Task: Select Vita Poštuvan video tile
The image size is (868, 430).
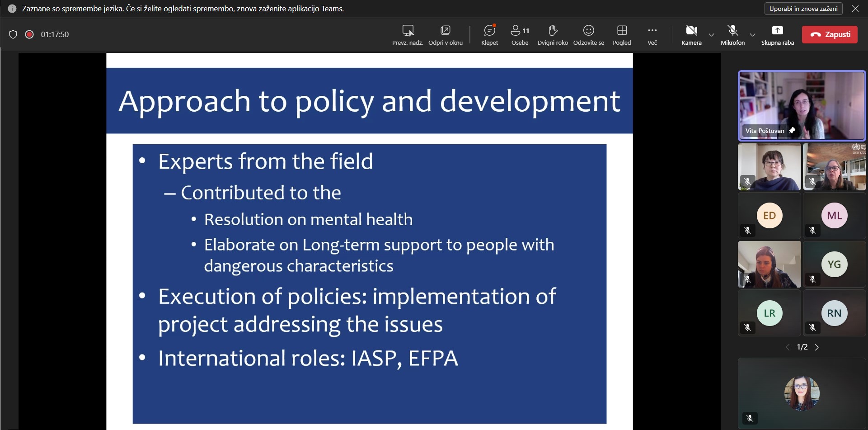Action: (x=802, y=106)
